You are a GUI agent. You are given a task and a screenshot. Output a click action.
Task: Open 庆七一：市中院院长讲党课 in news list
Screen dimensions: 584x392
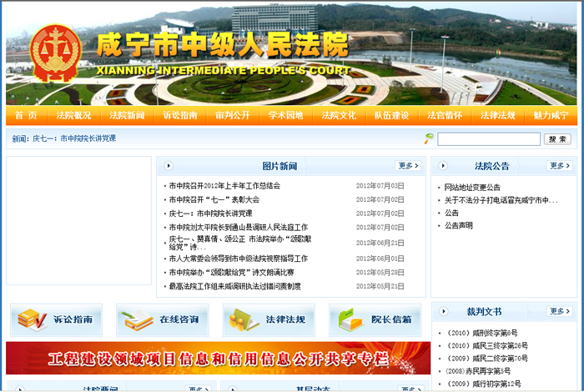pyautogui.click(x=211, y=214)
